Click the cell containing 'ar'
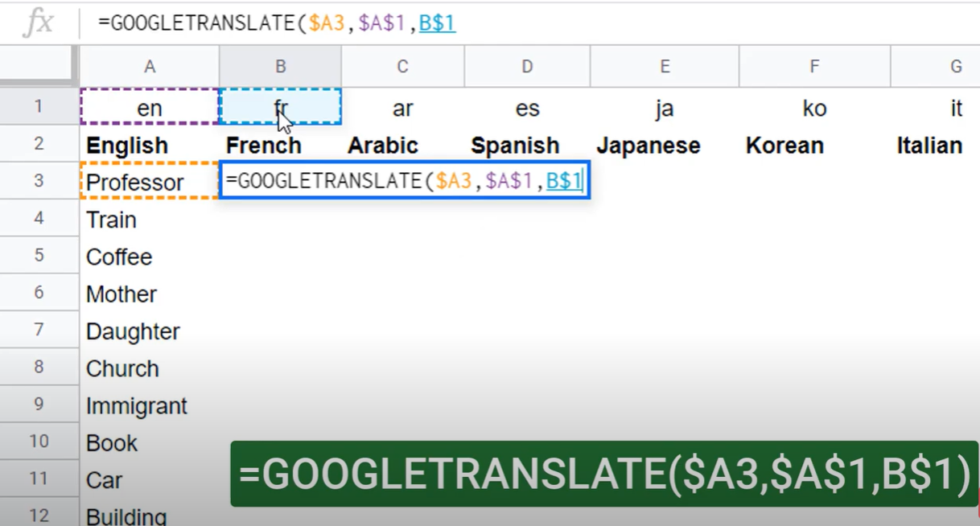This screenshot has width=980, height=526. click(402, 107)
